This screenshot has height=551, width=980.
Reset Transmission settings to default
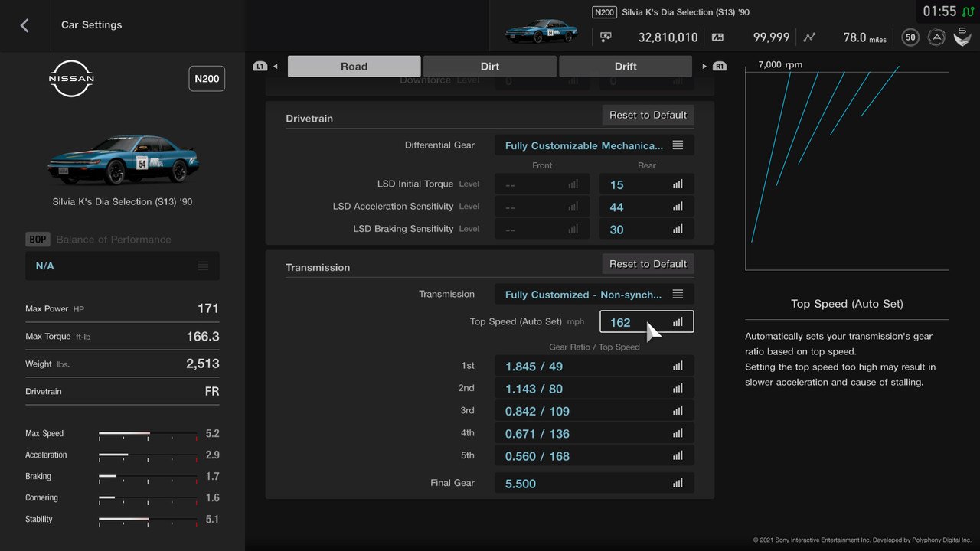(648, 264)
